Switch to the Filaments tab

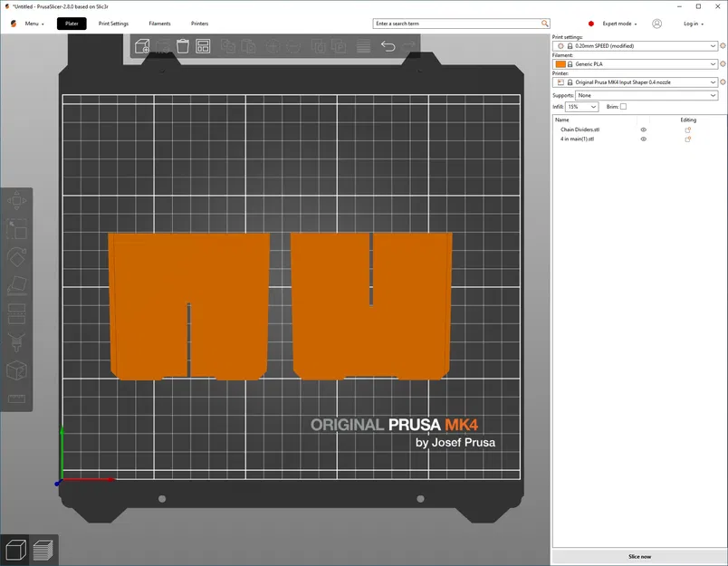tap(159, 24)
